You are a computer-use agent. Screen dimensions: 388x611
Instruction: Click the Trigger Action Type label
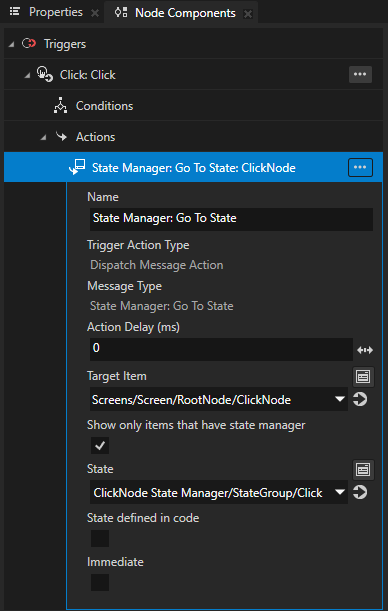tap(138, 245)
